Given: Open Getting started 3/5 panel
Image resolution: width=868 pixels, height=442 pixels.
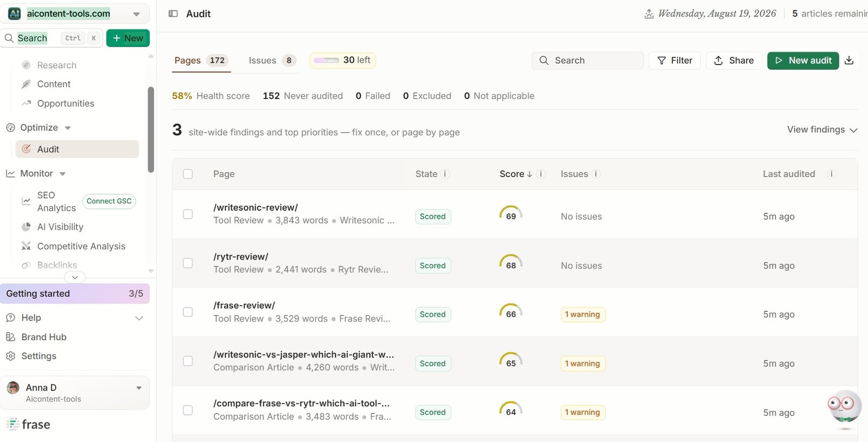Looking at the screenshot, I should [75, 294].
